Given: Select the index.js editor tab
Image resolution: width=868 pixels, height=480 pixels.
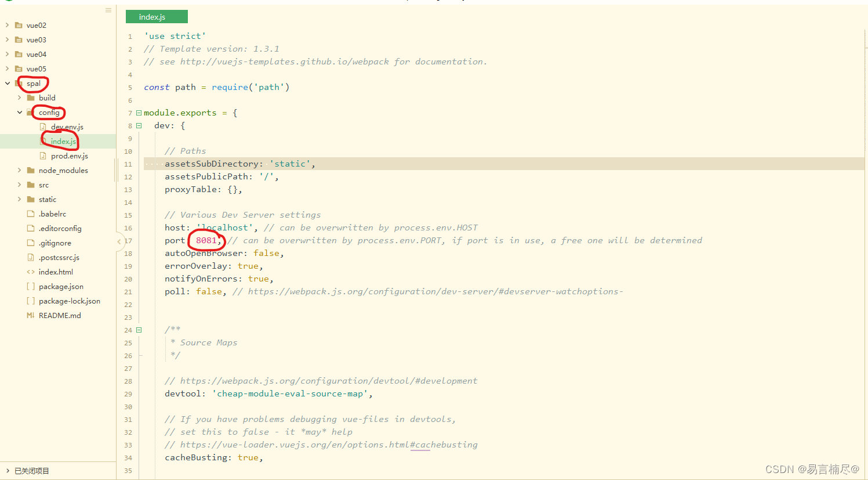Looking at the screenshot, I should click(157, 16).
